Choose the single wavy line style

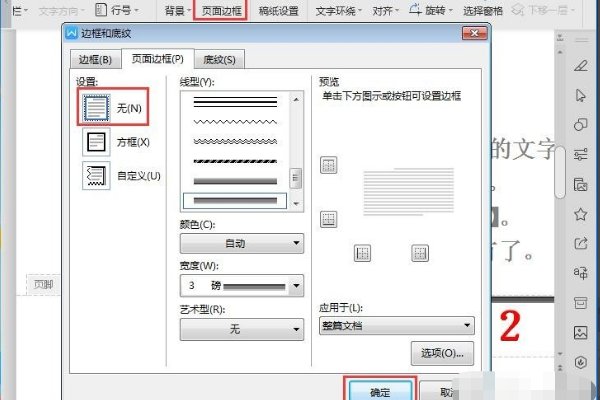tap(235, 122)
